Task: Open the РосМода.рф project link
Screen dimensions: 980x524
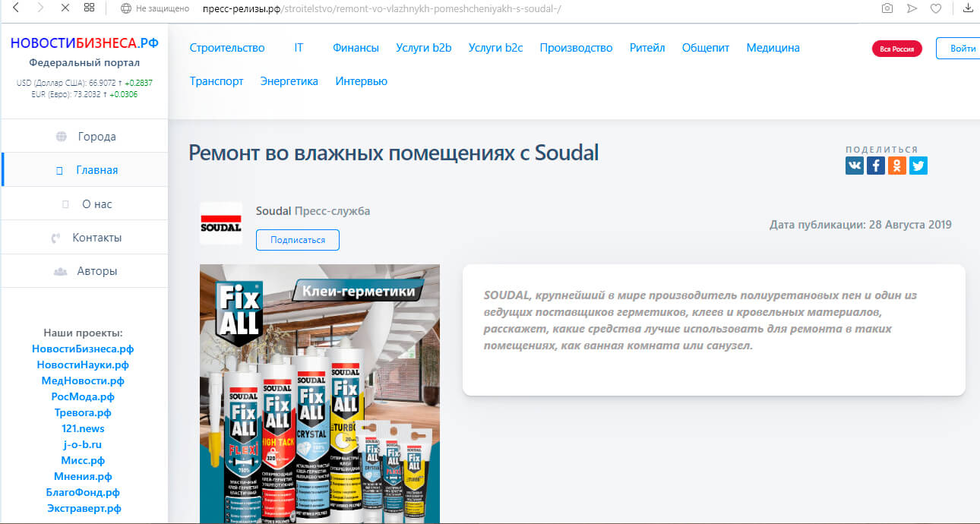Action: 83,396
